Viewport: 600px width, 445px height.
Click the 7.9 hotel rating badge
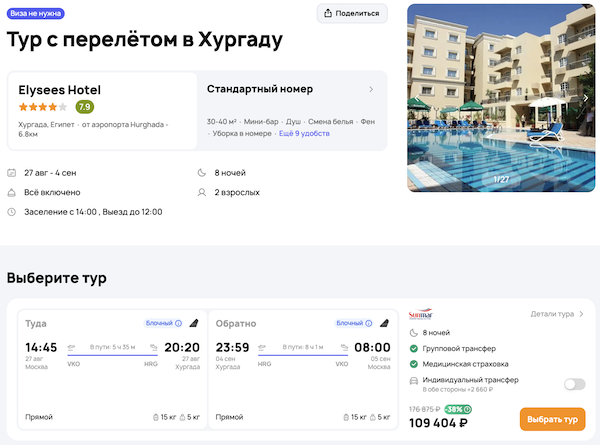coord(85,107)
